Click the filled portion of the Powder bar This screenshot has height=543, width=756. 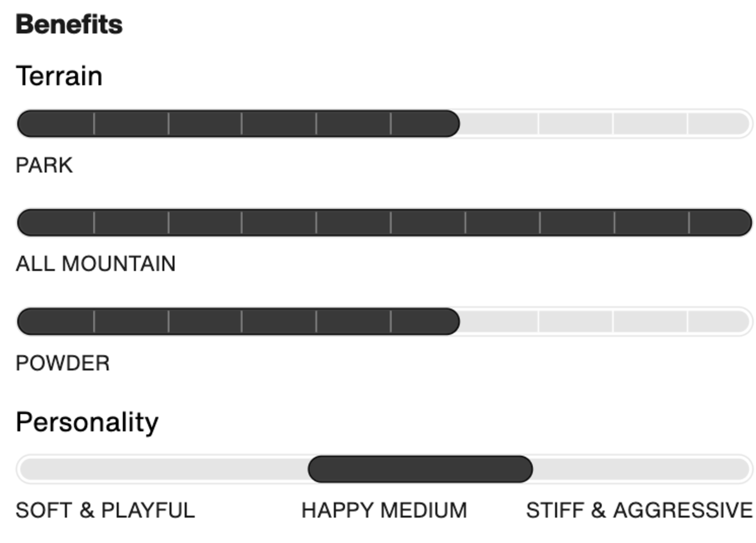(238, 321)
